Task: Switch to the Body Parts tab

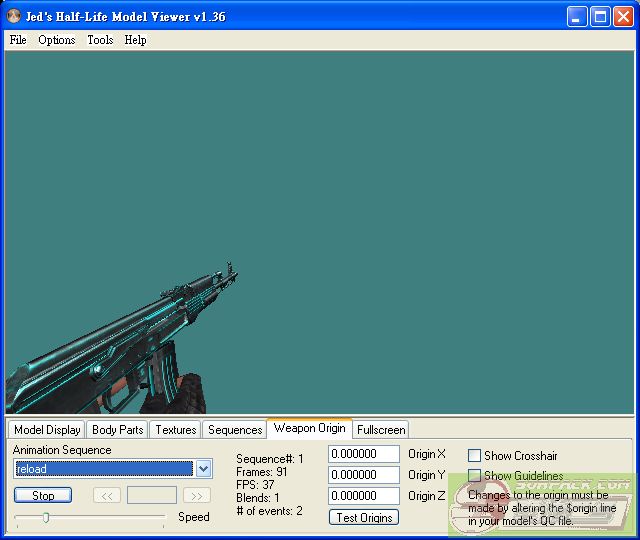Action: [117, 430]
